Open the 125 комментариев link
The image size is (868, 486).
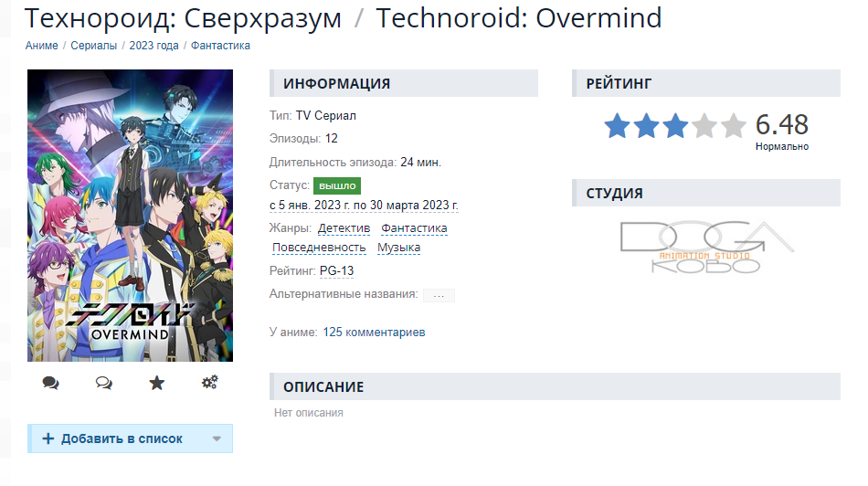(x=374, y=333)
